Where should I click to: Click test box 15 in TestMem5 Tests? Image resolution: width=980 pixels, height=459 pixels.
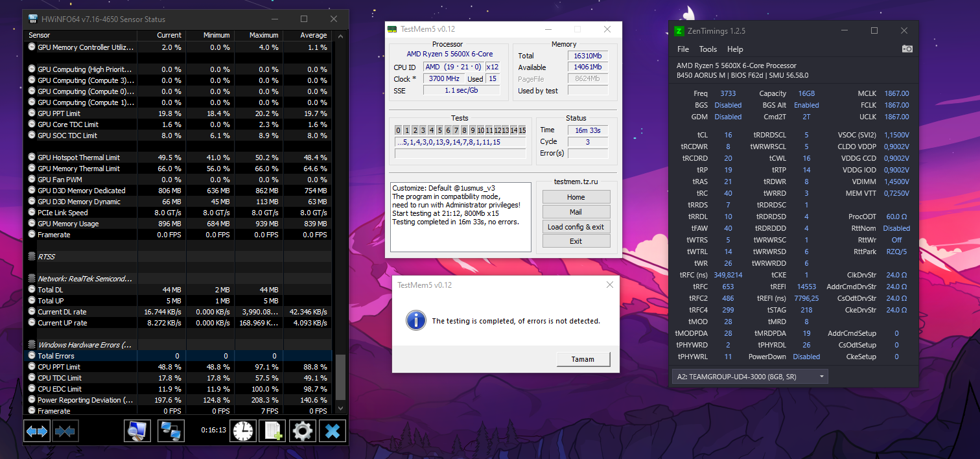(522, 130)
